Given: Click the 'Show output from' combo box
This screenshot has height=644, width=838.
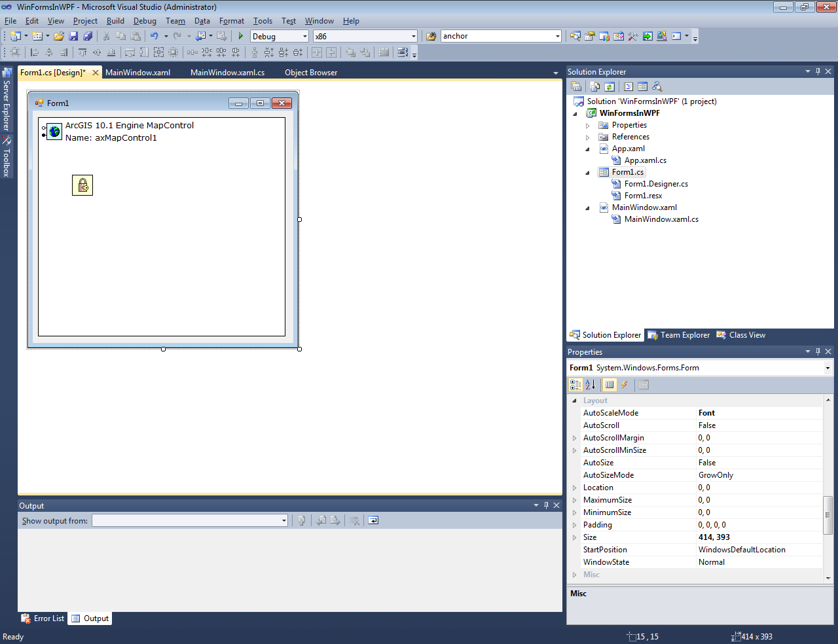Looking at the screenshot, I should pyautogui.click(x=189, y=520).
